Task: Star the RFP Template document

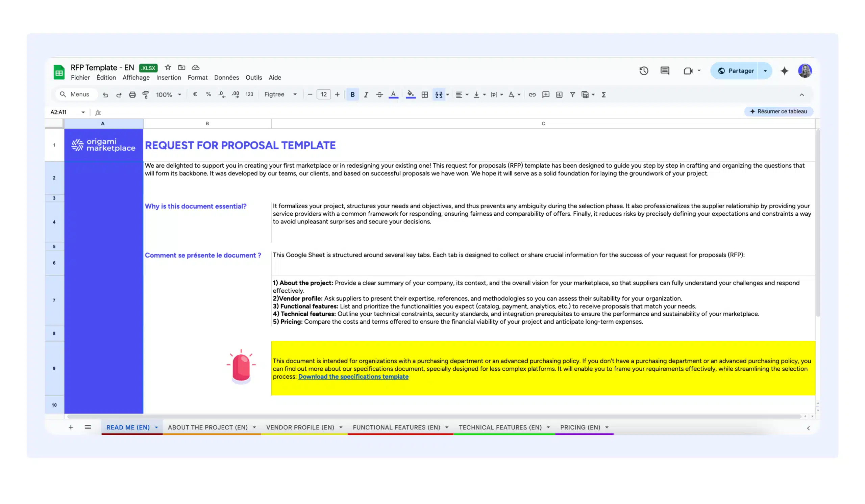Action: [x=168, y=67]
